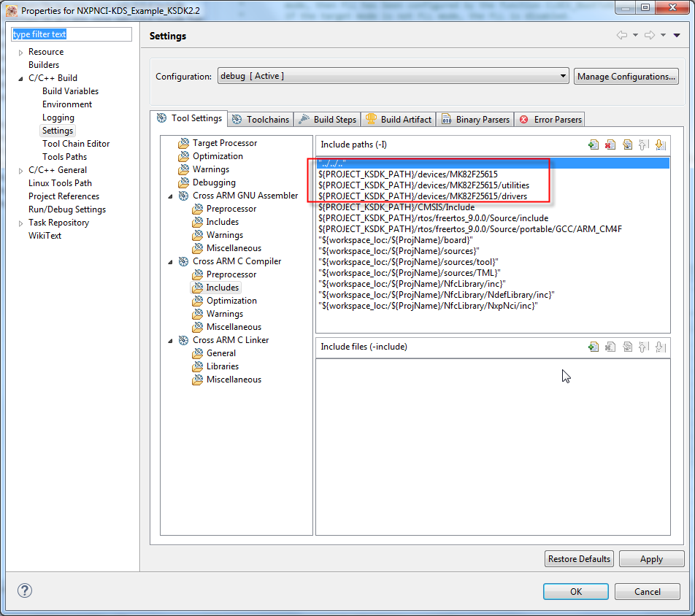695x616 pixels.
Task: Select Debugging settings
Action: click(x=214, y=182)
